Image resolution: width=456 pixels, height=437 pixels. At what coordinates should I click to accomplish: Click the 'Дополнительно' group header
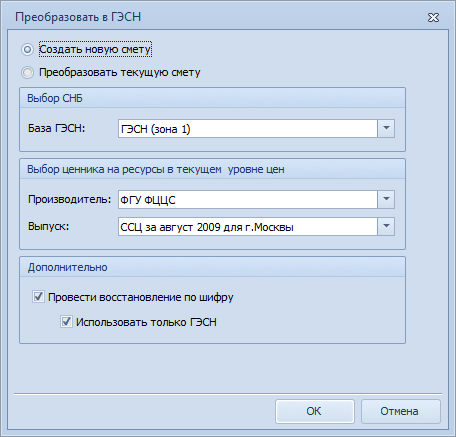[x=212, y=267]
